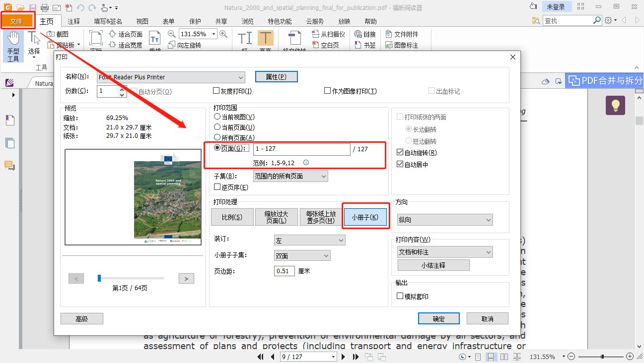This screenshot has width=644, height=363.
Task: Click the Save disk icon in title bar
Action: tap(32, 7)
